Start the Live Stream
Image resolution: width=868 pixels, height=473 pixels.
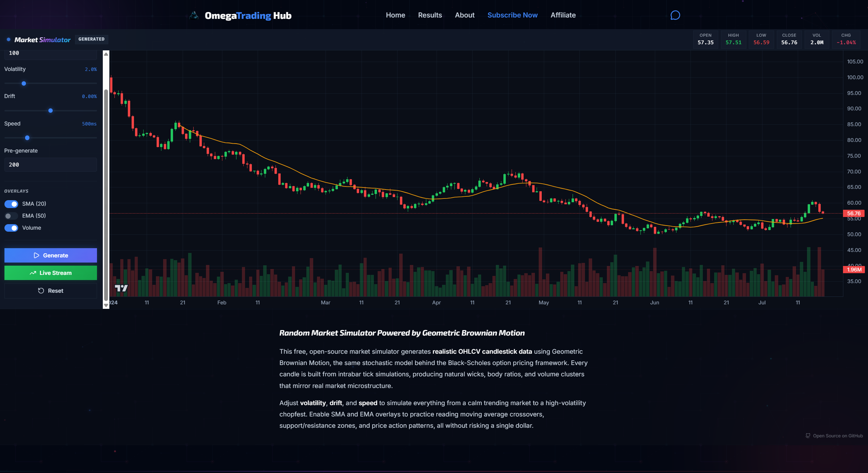click(x=51, y=273)
